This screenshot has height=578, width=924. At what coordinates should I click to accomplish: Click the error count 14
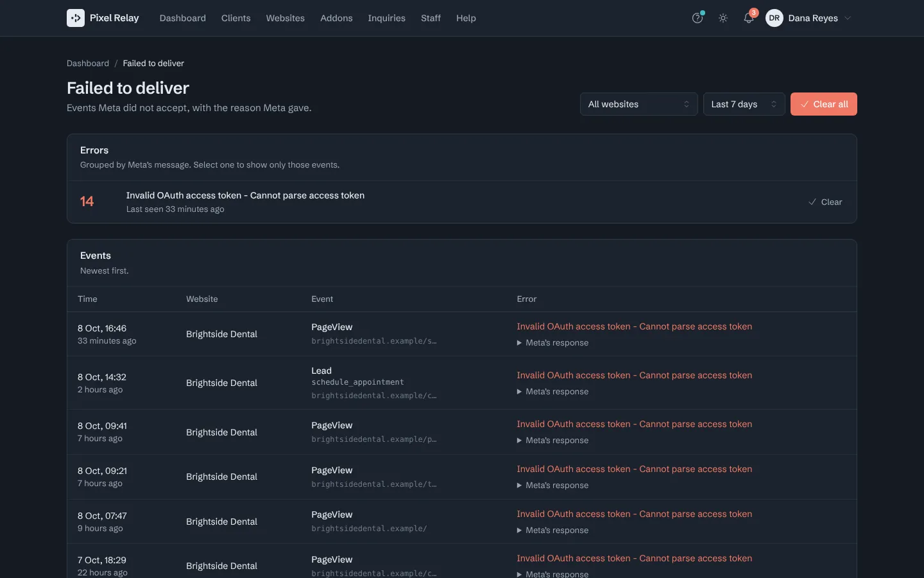87,202
